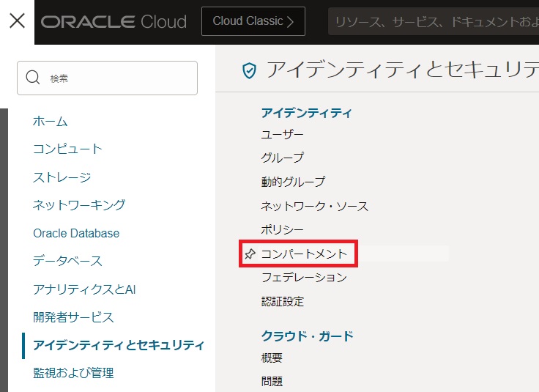Open the フェデレーション link
The image size is (539, 392).
304,278
